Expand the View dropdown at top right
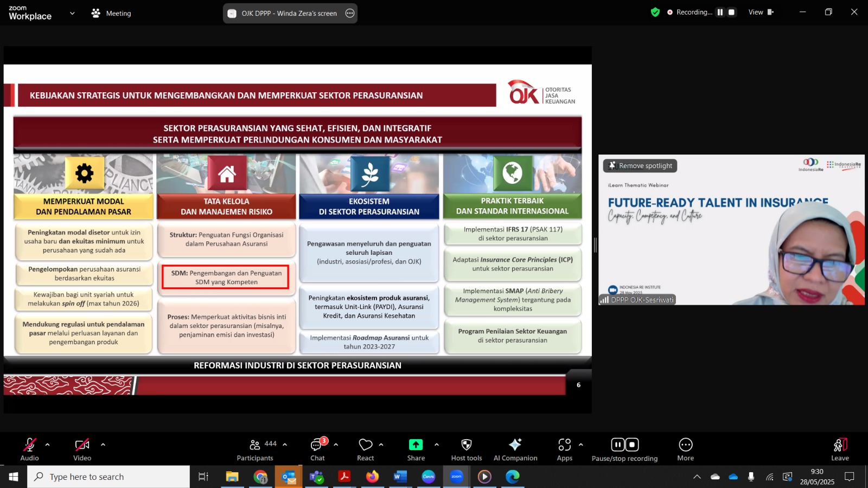Image resolution: width=868 pixels, height=488 pixels. click(x=761, y=12)
